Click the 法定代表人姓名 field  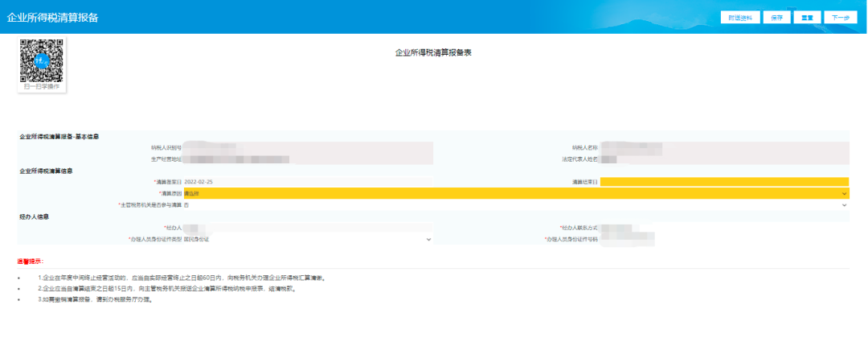point(723,159)
